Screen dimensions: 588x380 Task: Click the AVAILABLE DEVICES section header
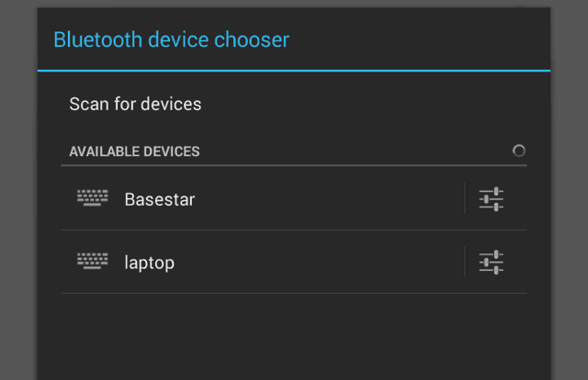134,151
